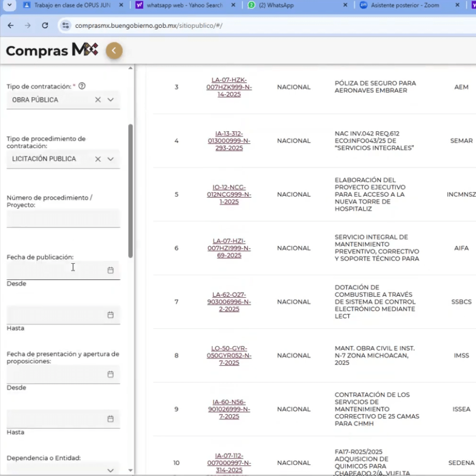Image resolution: width=476 pixels, height=476 pixels.
Task: Click the Número de procedimiento / Proyecto field
Action: 63,219
